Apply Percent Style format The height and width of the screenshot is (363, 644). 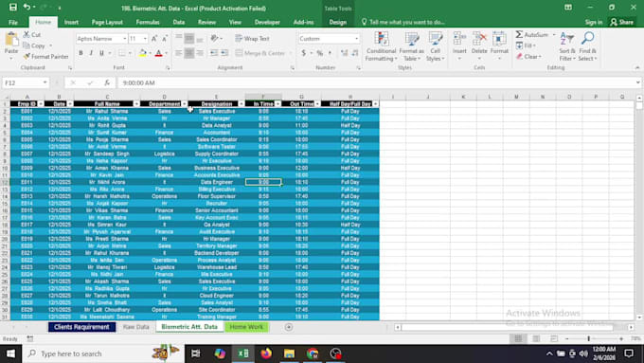tap(319, 53)
